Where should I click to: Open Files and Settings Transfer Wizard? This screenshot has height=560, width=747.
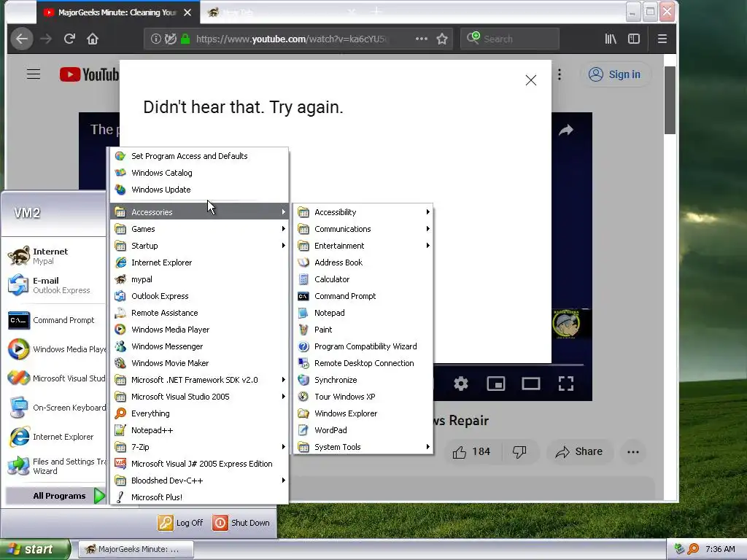[55, 466]
